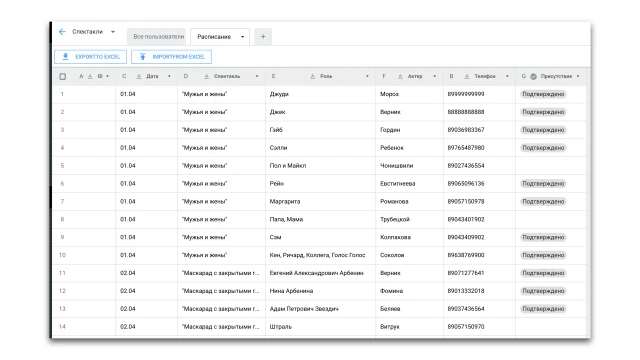Select phone cell 89057150970
This screenshot has width=640, height=360.
(x=479, y=327)
